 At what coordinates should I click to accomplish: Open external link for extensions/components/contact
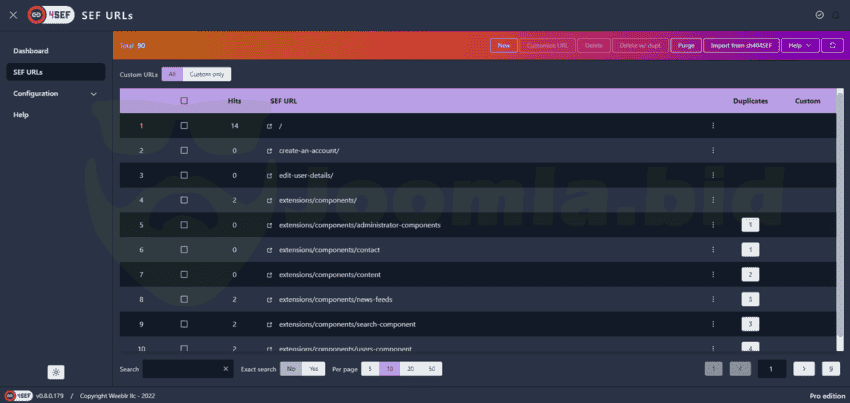[x=269, y=249]
